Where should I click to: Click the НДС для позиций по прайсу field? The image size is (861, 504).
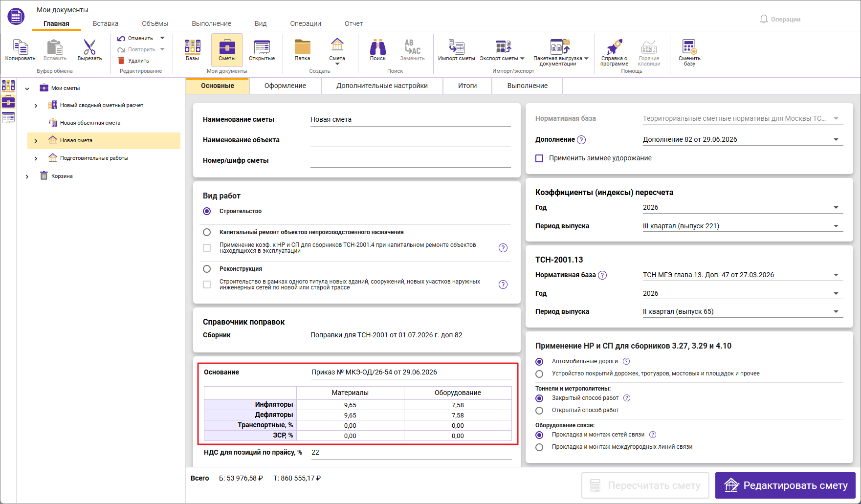(x=411, y=452)
